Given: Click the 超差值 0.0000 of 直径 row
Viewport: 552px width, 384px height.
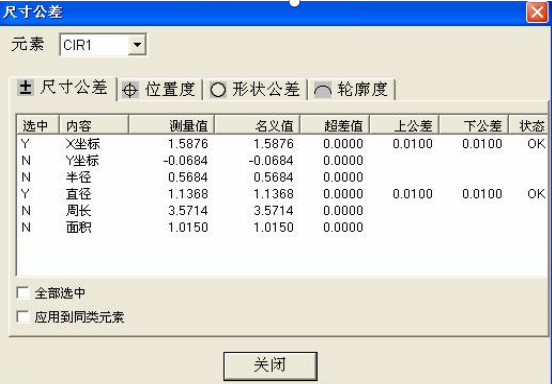Looking at the screenshot, I should pyautogui.click(x=343, y=194).
